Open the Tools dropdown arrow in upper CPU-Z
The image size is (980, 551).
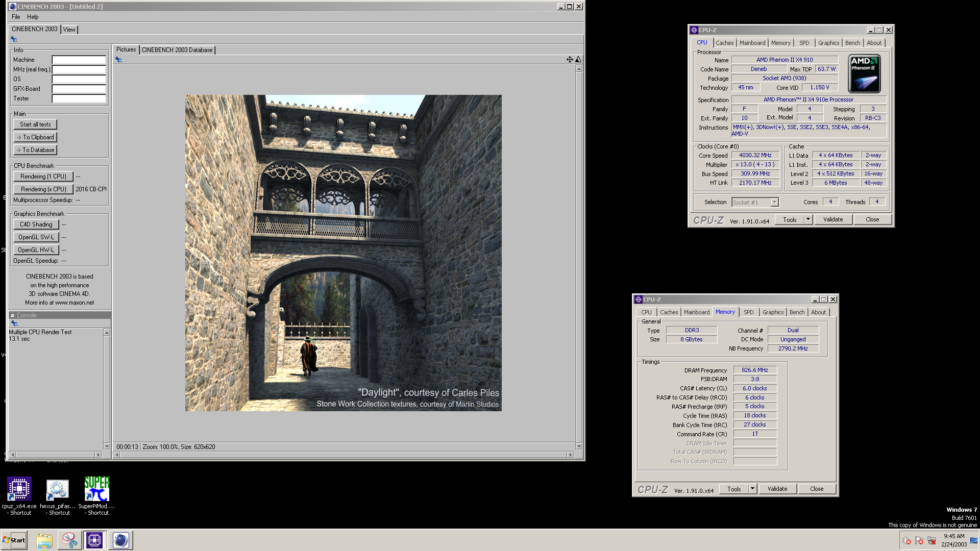point(808,219)
